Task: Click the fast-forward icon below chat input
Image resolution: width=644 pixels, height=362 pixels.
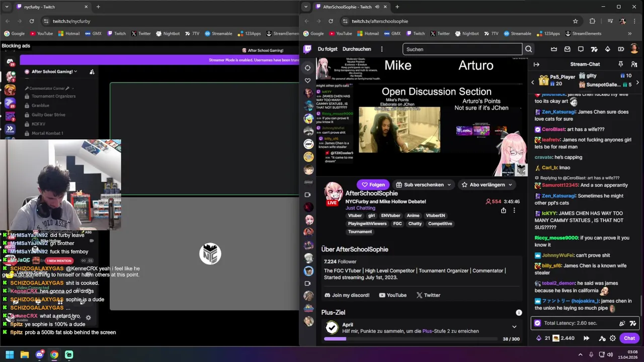Action: (586, 338)
